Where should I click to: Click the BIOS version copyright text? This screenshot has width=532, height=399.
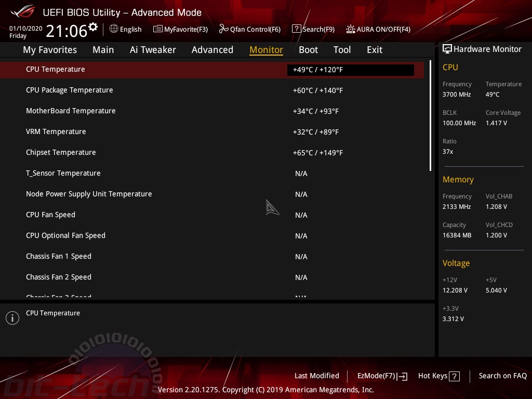265,390
